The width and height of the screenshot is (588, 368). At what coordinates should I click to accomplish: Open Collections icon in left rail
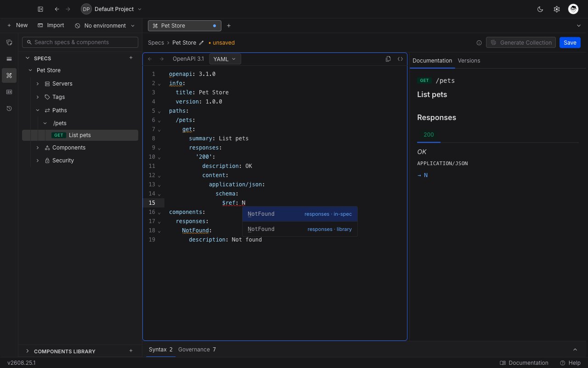click(x=9, y=42)
